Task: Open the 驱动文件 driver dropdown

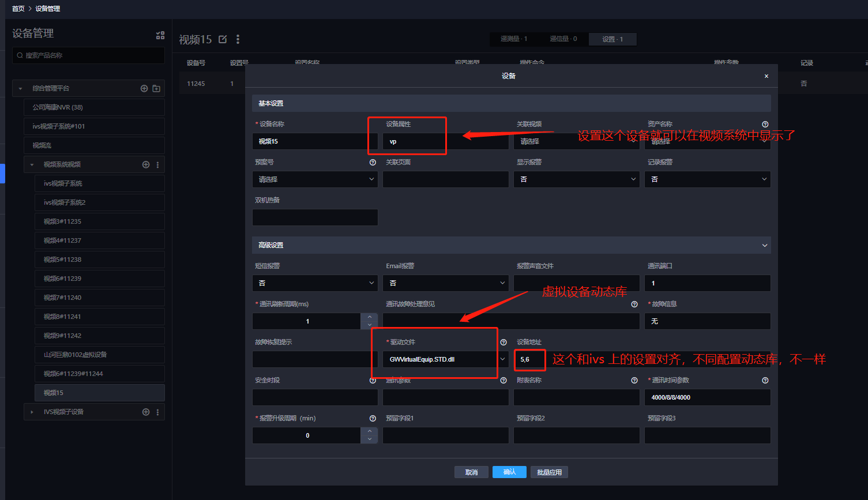Action: pyautogui.click(x=445, y=359)
